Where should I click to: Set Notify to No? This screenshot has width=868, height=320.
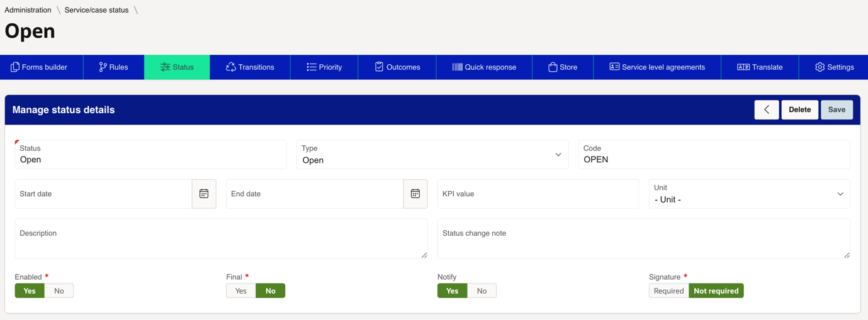coord(482,290)
